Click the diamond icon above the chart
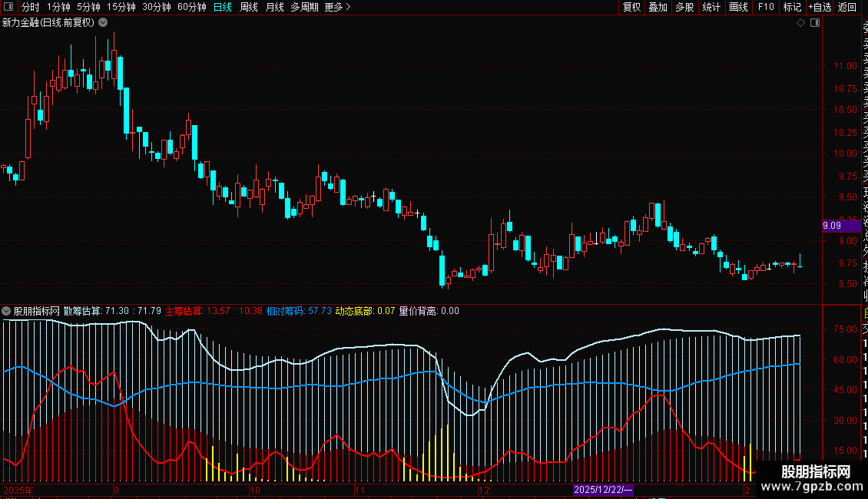 coord(800,23)
